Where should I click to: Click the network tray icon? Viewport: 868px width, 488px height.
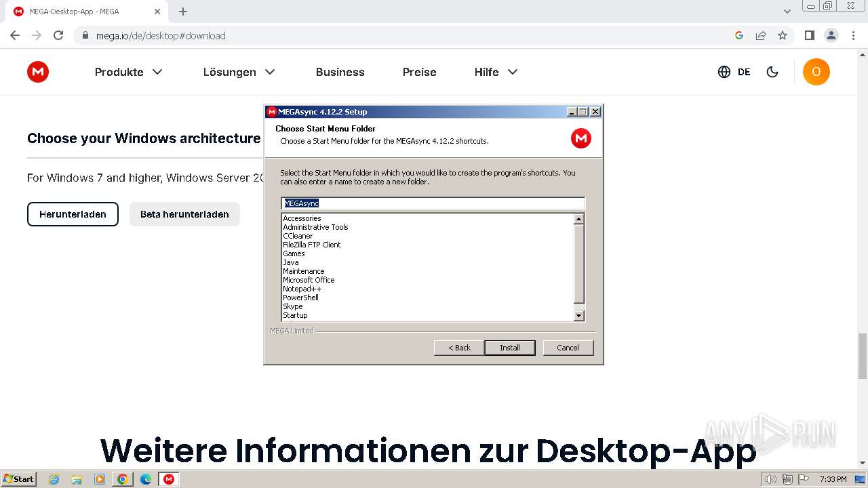[787, 479]
